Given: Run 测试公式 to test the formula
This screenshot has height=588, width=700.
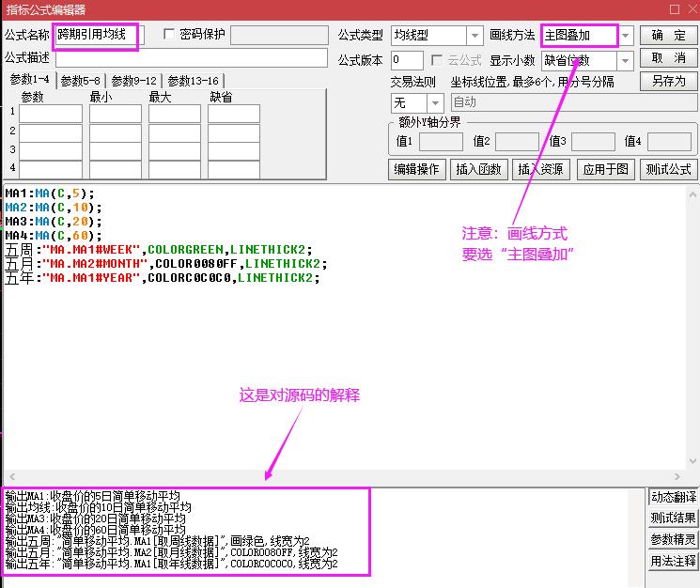Looking at the screenshot, I should (x=668, y=169).
